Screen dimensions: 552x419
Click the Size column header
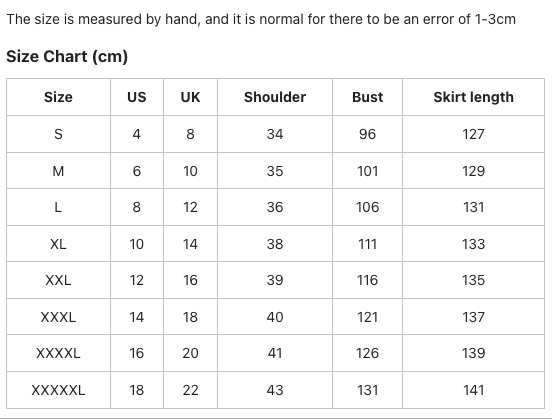click(x=58, y=97)
